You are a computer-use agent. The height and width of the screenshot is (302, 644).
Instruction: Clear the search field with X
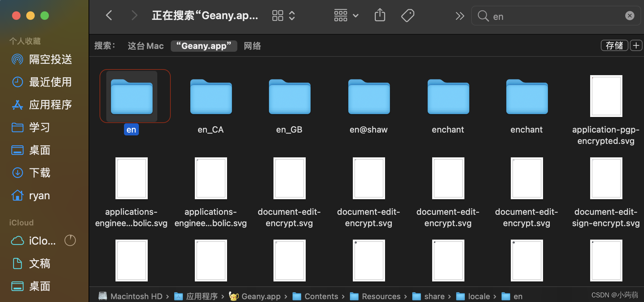629,16
